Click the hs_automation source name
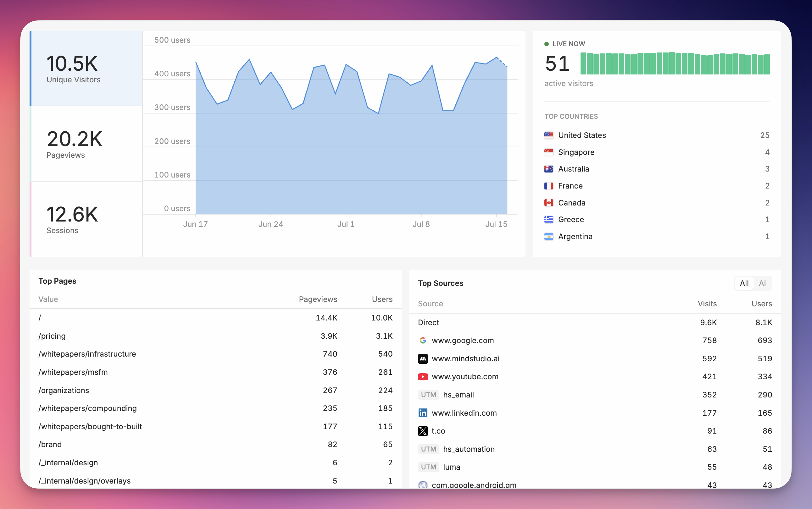Image resolution: width=812 pixels, height=509 pixels. (469, 449)
